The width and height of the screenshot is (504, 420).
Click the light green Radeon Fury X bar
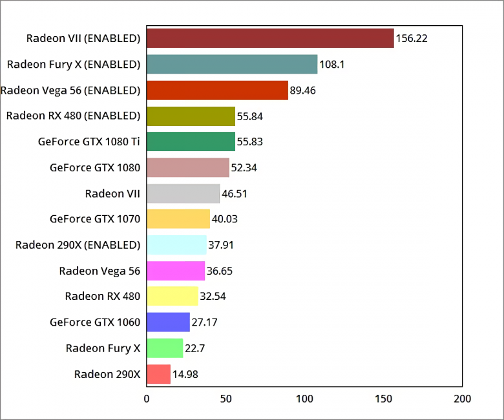[x=165, y=348]
